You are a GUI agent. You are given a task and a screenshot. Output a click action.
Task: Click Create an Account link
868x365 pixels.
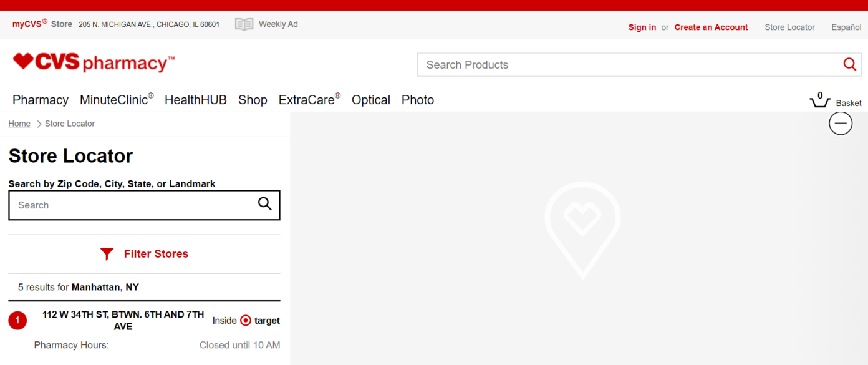point(711,27)
